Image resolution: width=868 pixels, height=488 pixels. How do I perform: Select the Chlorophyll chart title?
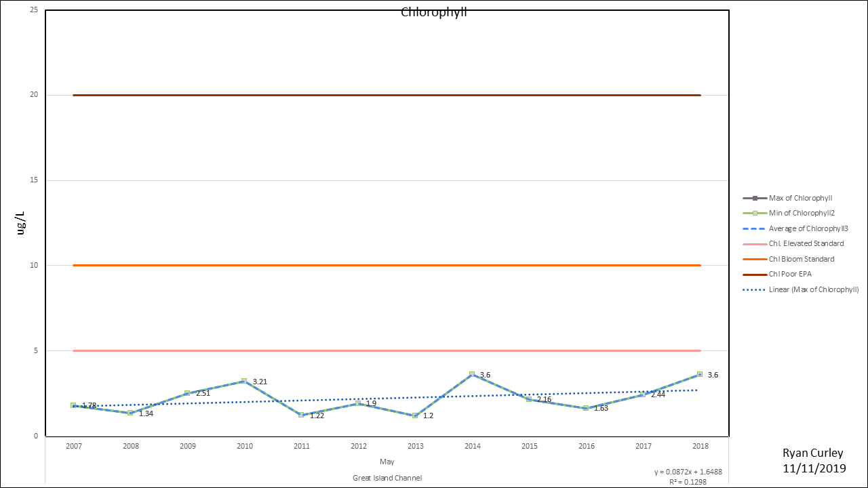[434, 12]
